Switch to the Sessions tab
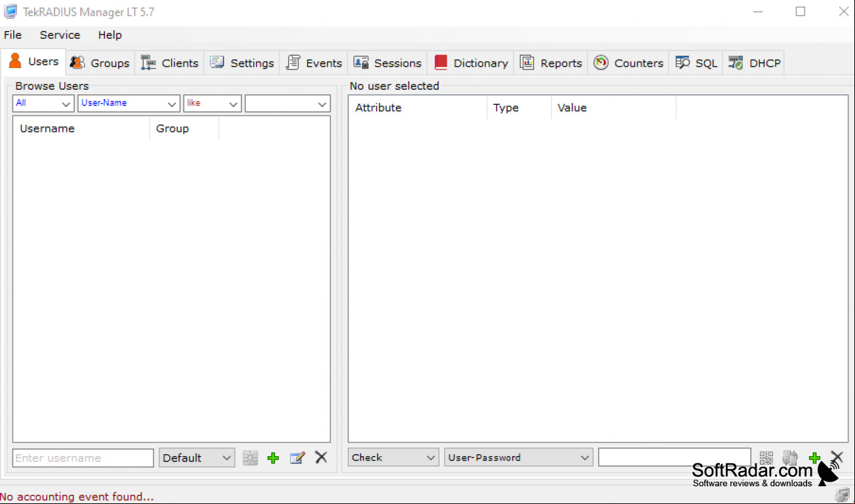Viewport: 855px width, 504px height. [x=388, y=63]
